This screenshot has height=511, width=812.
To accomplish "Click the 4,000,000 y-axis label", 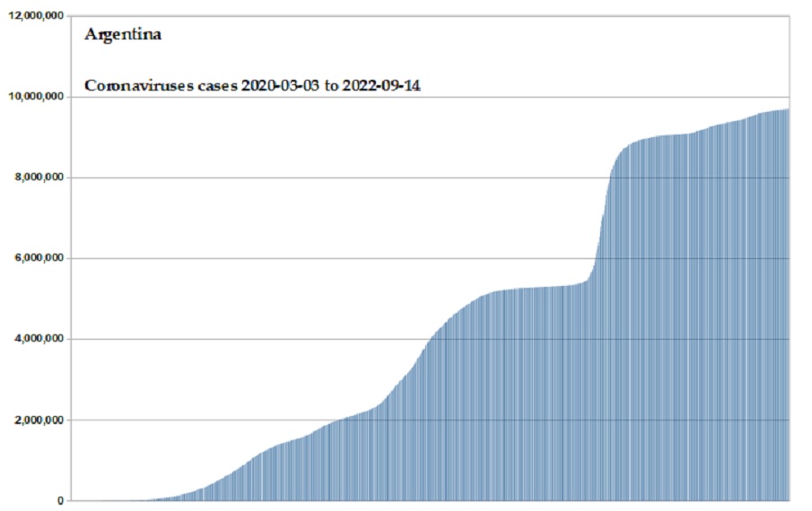I will pos(38,339).
